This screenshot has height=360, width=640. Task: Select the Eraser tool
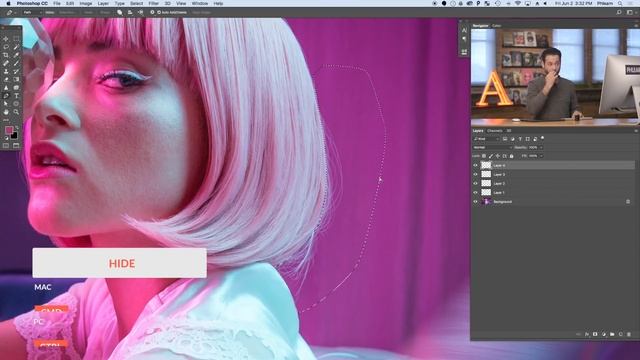(x=6, y=80)
